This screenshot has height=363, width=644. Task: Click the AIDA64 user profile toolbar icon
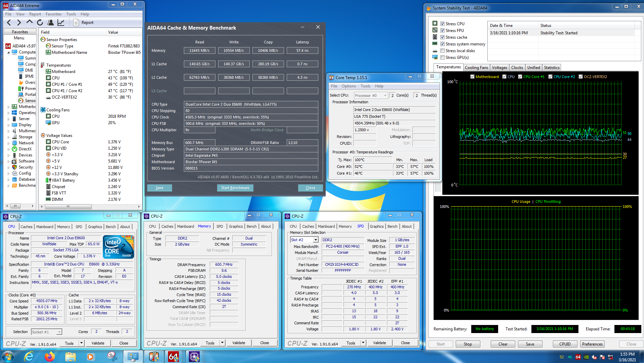tap(50, 23)
